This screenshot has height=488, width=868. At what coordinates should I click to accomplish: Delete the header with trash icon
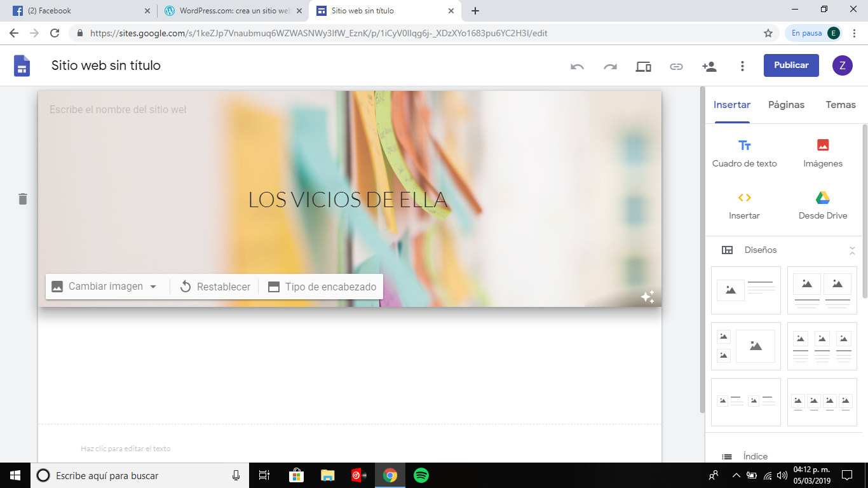click(x=23, y=199)
